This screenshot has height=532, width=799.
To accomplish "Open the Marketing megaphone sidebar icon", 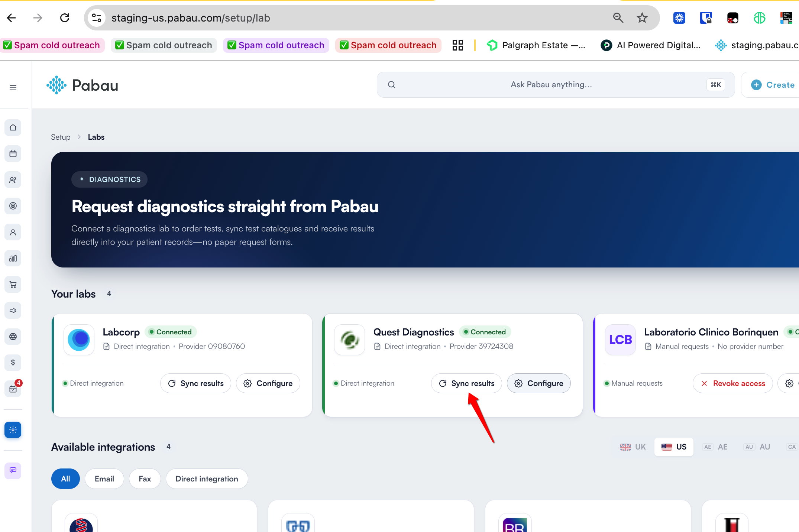I will [13, 311].
